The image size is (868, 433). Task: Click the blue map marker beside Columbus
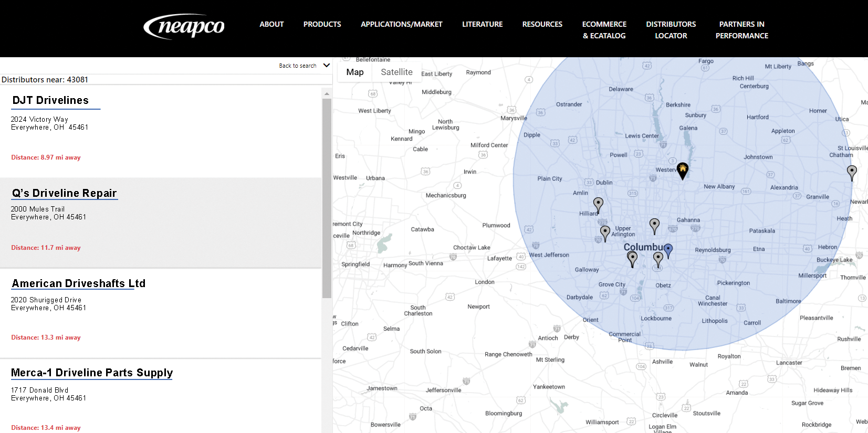click(x=668, y=249)
